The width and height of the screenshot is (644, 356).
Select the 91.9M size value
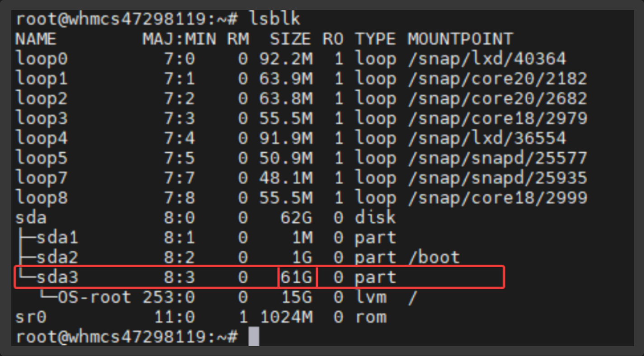pos(286,138)
